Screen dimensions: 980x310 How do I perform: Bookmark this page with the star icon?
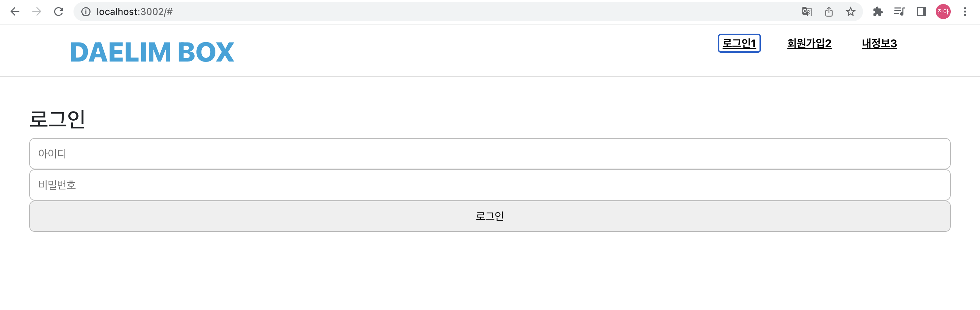[x=851, y=12]
